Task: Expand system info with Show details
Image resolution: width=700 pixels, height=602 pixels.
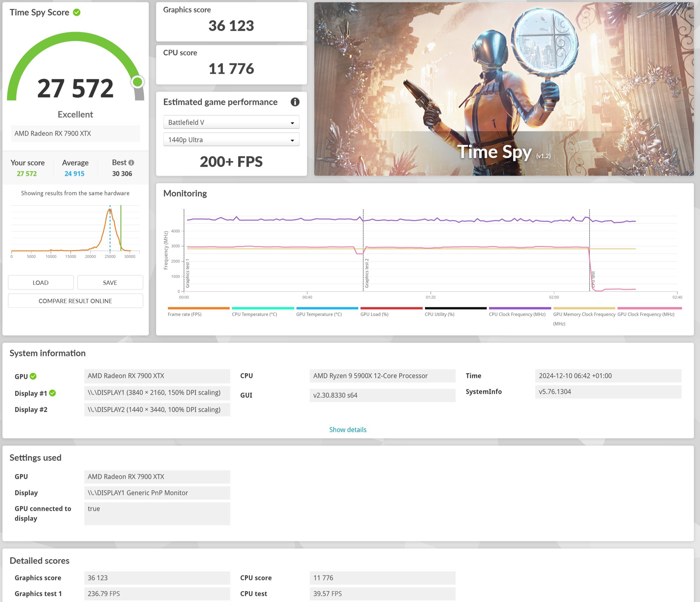Action: [348, 429]
